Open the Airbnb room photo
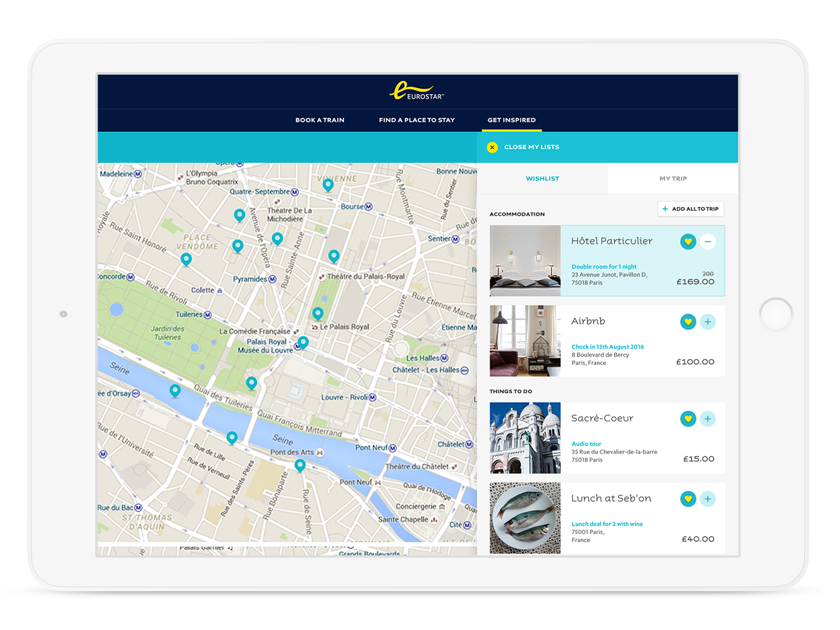Viewport: 840px width, 630px height. click(x=525, y=341)
